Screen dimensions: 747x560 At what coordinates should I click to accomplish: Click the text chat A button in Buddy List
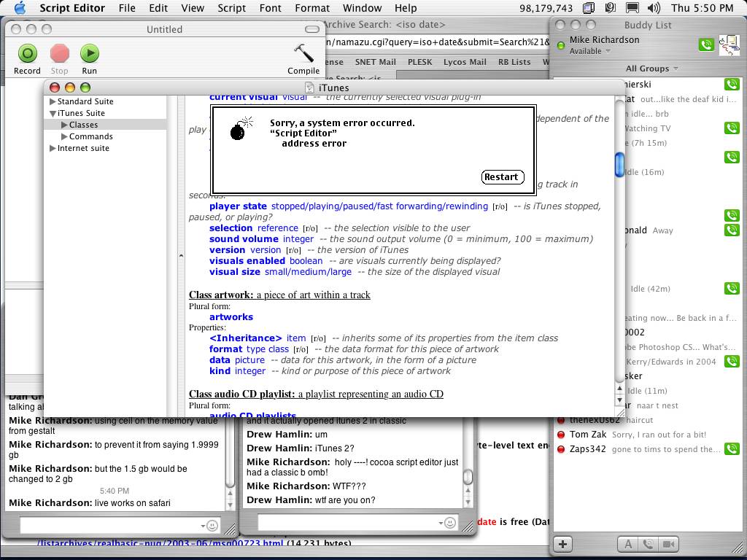click(x=628, y=544)
